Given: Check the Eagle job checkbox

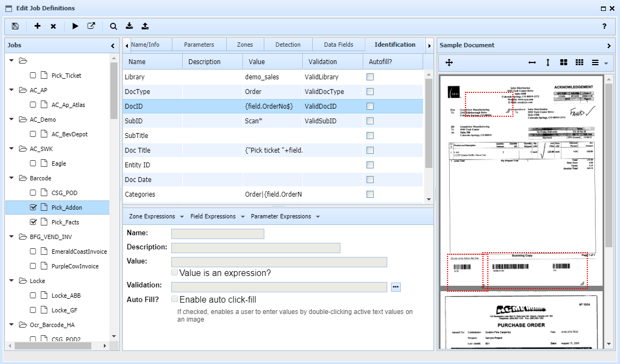Looking at the screenshot, I should pos(33,164).
